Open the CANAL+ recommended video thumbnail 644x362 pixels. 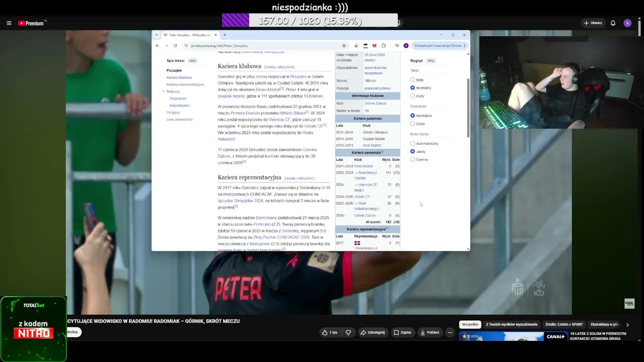[x=513, y=336]
